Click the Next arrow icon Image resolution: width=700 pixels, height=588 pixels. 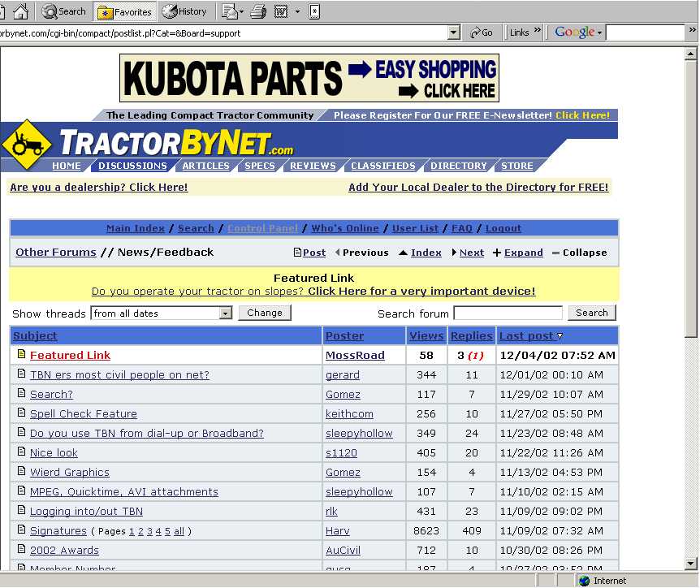454,253
